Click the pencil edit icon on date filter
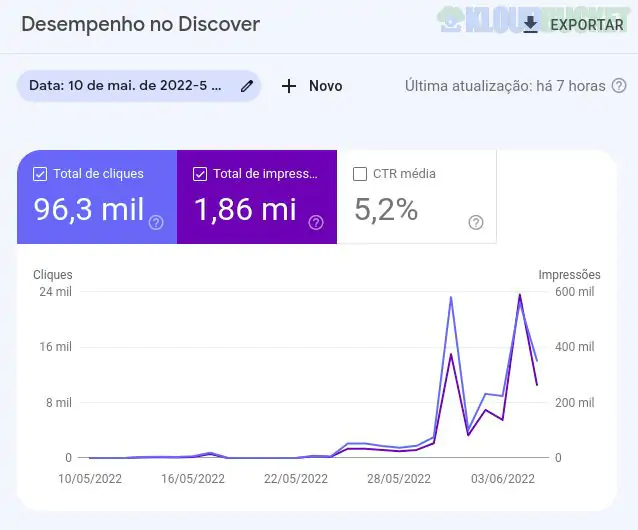This screenshot has height=530, width=638. [247, 86]
